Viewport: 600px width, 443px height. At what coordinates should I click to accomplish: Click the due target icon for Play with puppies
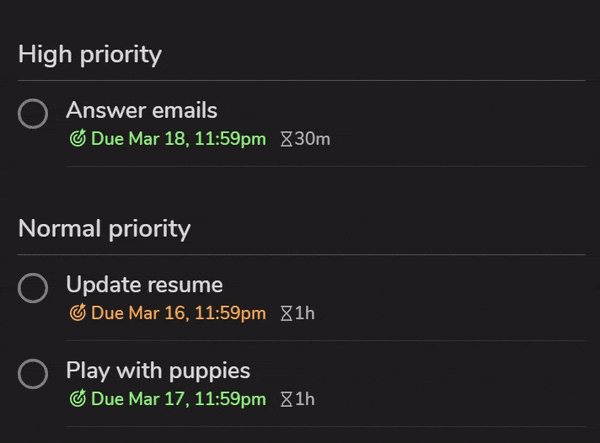click(77, 399)
